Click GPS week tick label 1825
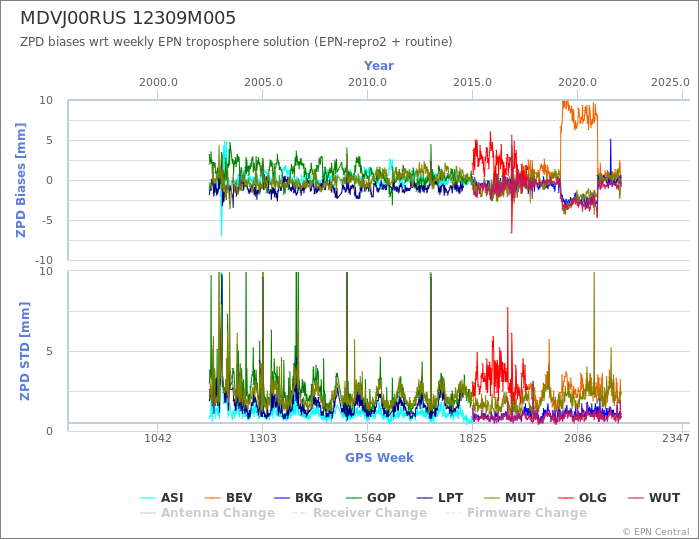This screenshot has width=700, height=540. 472,439
